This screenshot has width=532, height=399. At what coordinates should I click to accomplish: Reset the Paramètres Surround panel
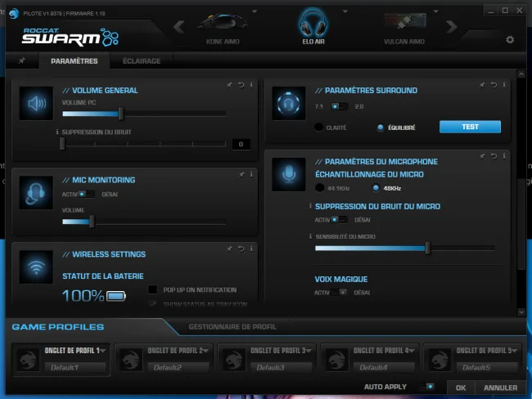[x=494, y=85]
